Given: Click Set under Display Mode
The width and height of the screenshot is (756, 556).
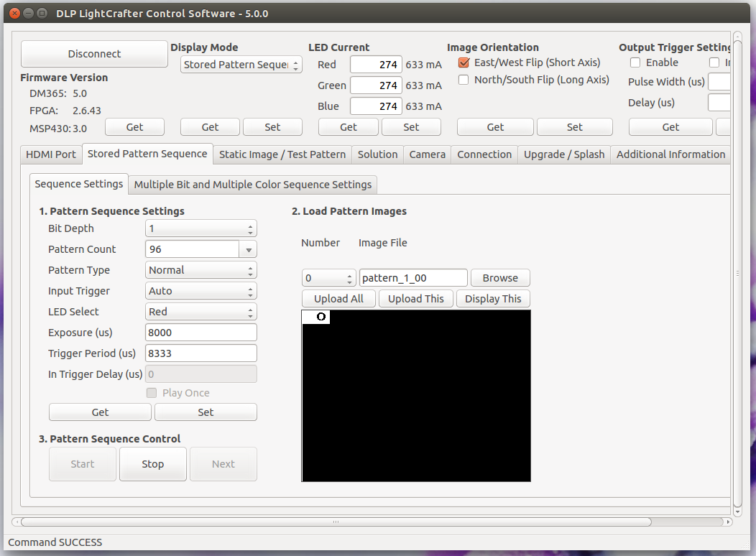Looking at the screenshot, I should pos(272,127).
